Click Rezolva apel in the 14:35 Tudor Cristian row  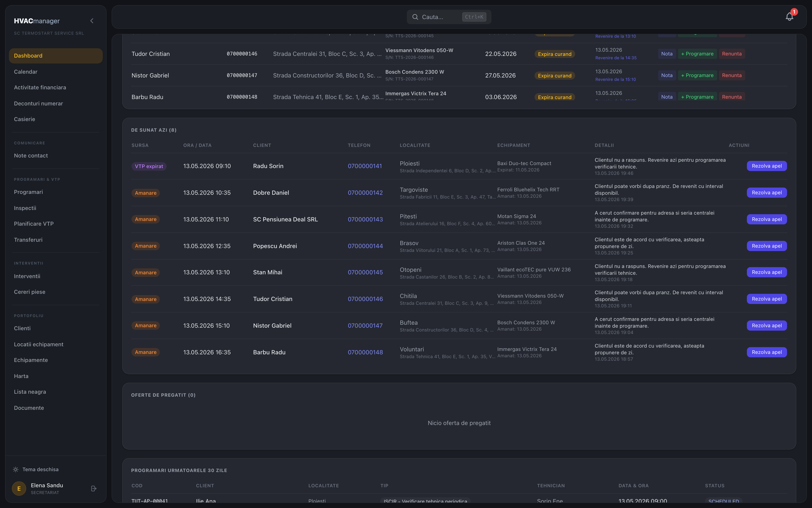[x=767, y=299]
